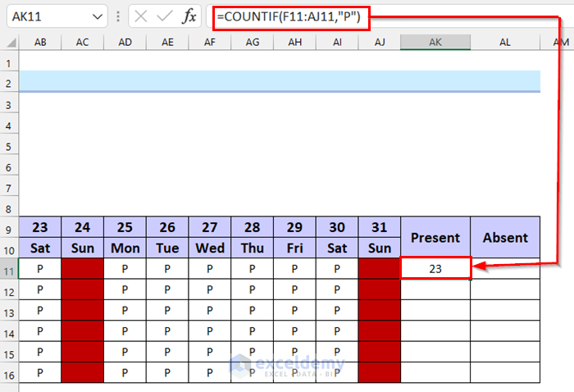Select column AG header
Image resolution: width=574 pixels, height=392 pixels.
pyautogui.click(x=253, y=43)
